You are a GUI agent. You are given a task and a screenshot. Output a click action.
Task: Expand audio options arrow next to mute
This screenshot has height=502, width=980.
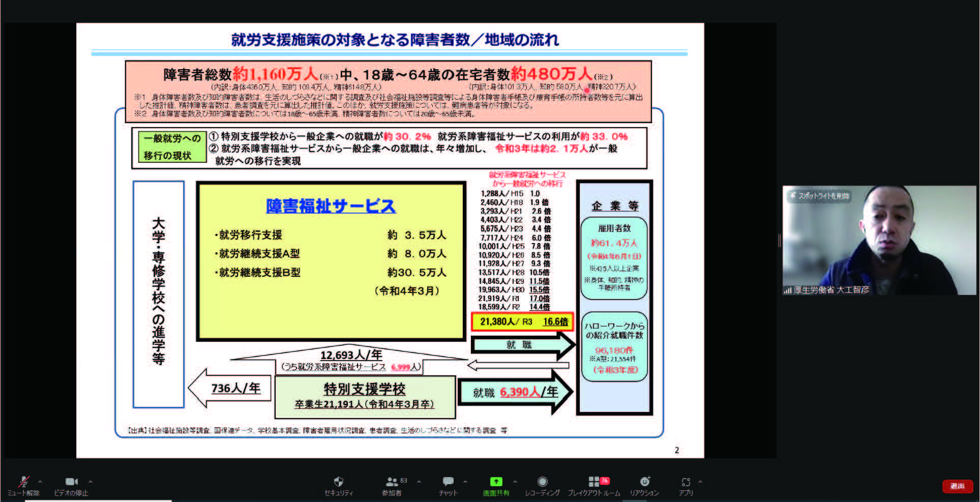click(x=40, y=481)
